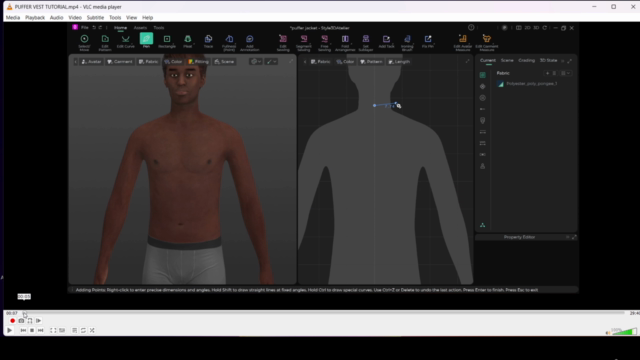This screenshot has width=640, height=360.
Task: Start VLC recording with red button
Action: coord(13,321)
